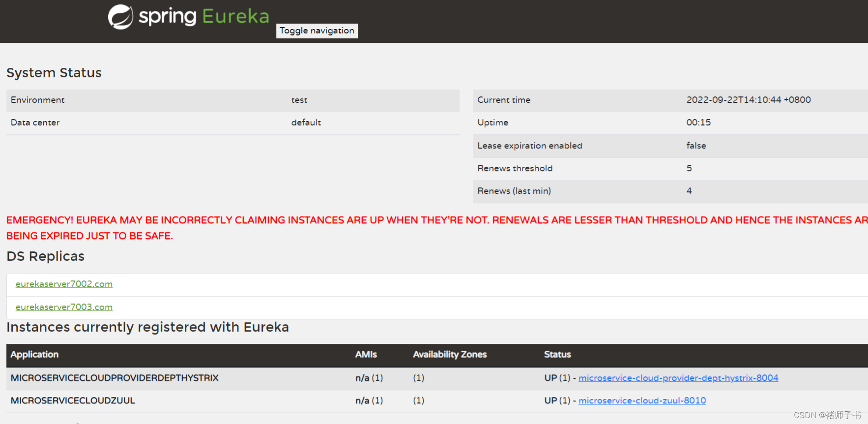Viewport: 868px width, 424px height.
Task: Open microservice-cloud-provider-dept-hystrix-8004 instance link
Action: pyautogui.click(x=678, y=378)
